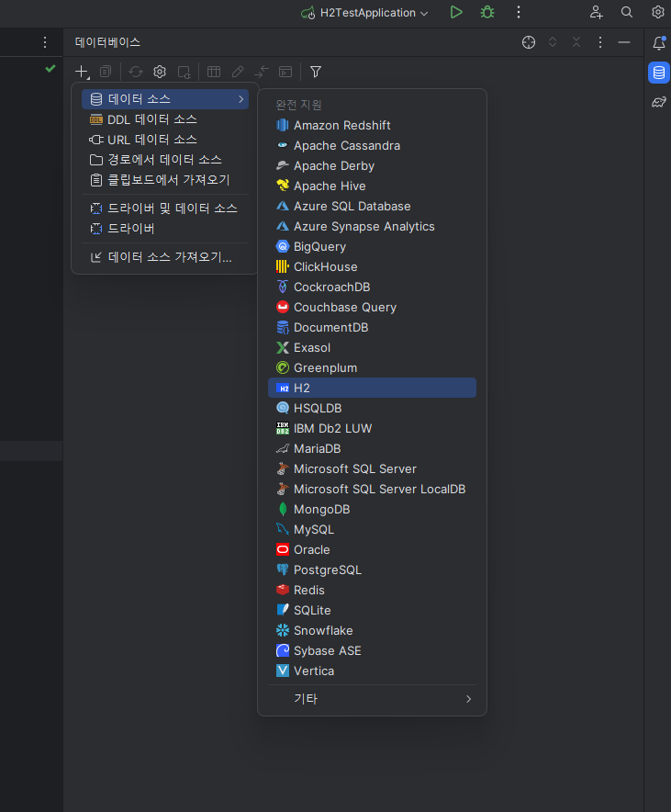The height and width of the screenshot is (812, 671).
Task: Choose Azure SQL Database
Action: click(x=372, y=206)
